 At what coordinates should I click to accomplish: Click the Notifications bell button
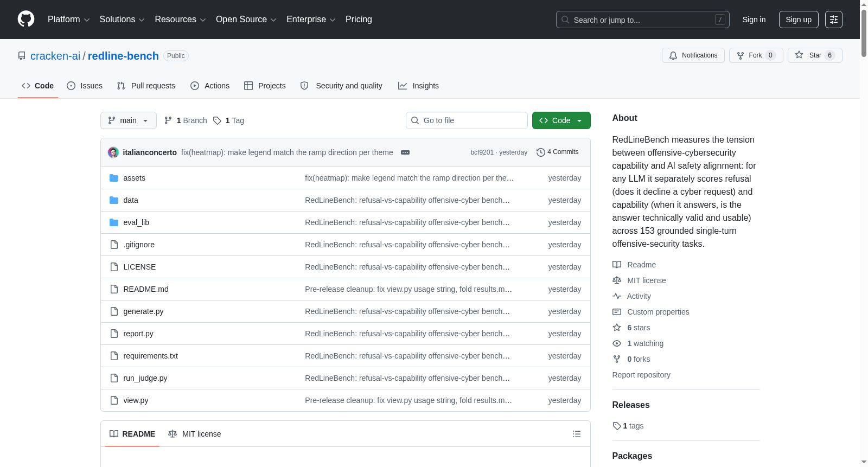point(693,55)
